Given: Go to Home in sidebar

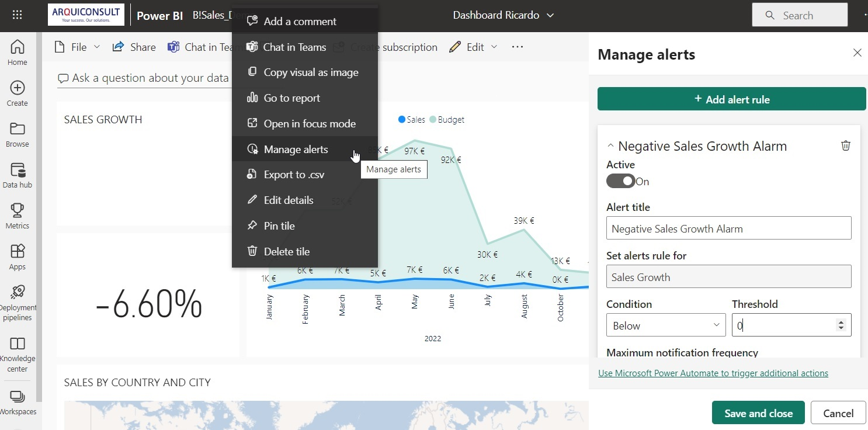Looking at the screenshot, I should point(18,52).
